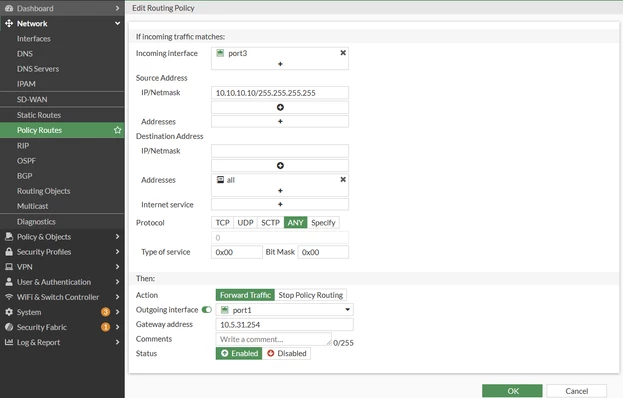Click the System notification badge
The height and width of the screenshot is (398, 623).
point(105,312)
